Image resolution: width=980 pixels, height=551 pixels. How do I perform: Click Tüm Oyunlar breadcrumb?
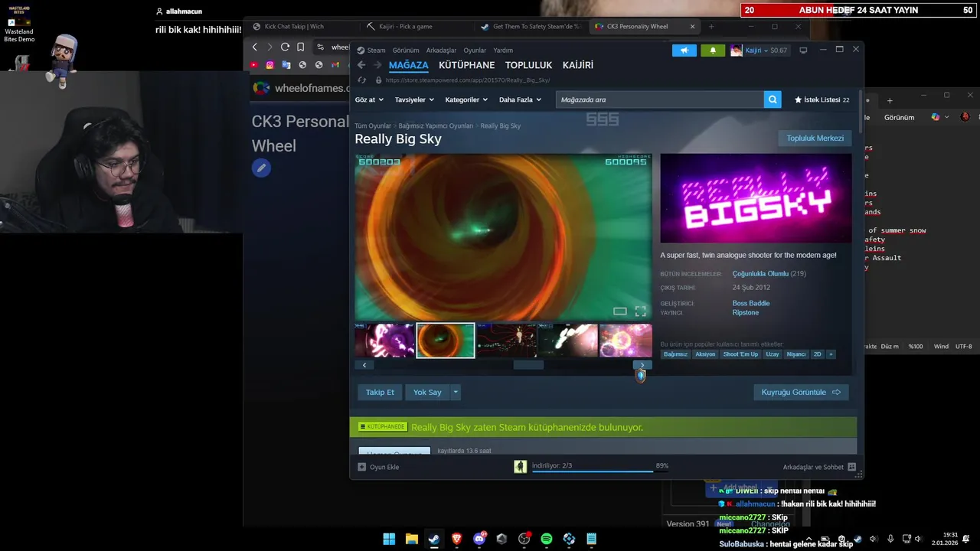(373, 126)
